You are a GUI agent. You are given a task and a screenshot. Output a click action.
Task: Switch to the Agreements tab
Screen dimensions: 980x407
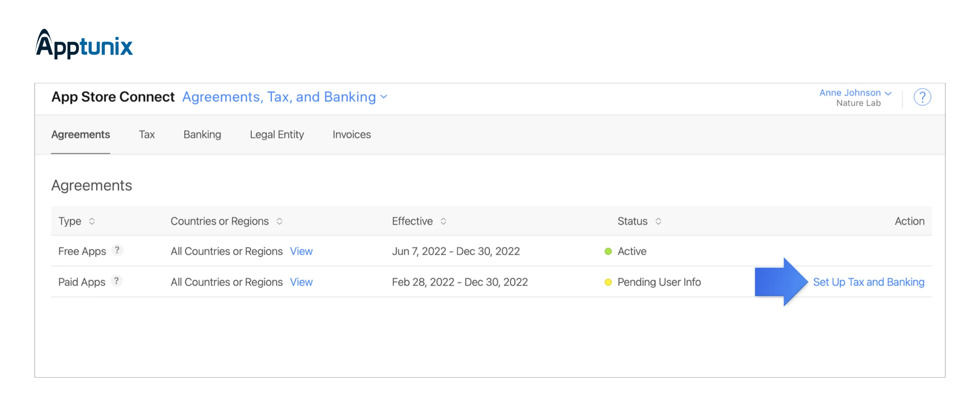click(80, 135)
